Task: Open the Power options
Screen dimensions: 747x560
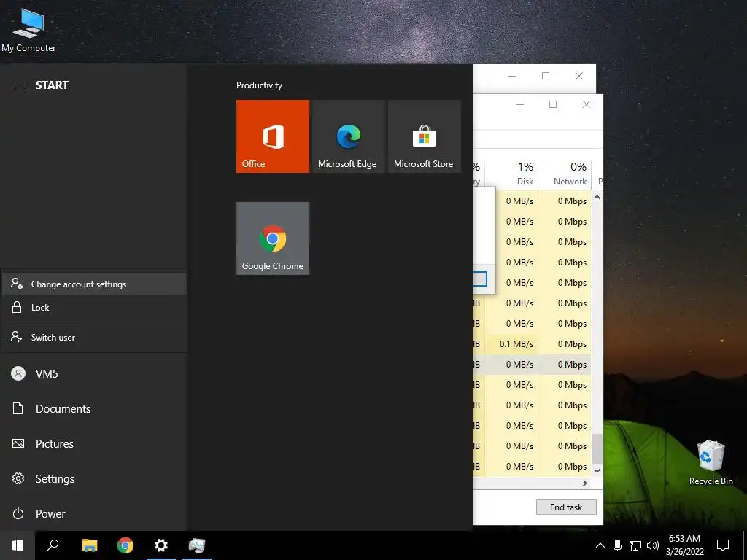Action: (x=94, y=514)
